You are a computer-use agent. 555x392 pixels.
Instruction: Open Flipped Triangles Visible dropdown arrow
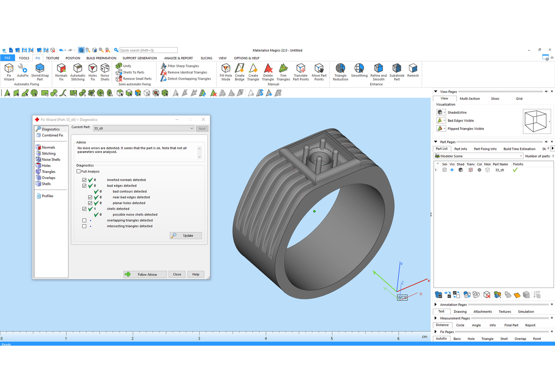(x=444, y=129)
